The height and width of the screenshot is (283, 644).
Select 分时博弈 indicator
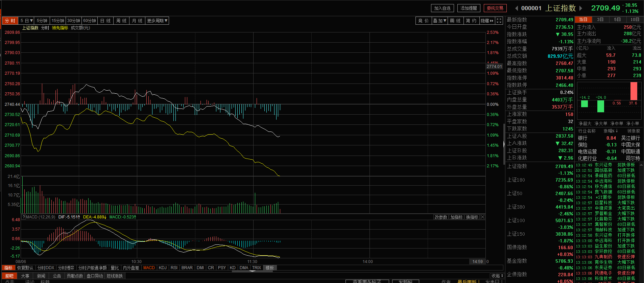(x=66, y=268)
